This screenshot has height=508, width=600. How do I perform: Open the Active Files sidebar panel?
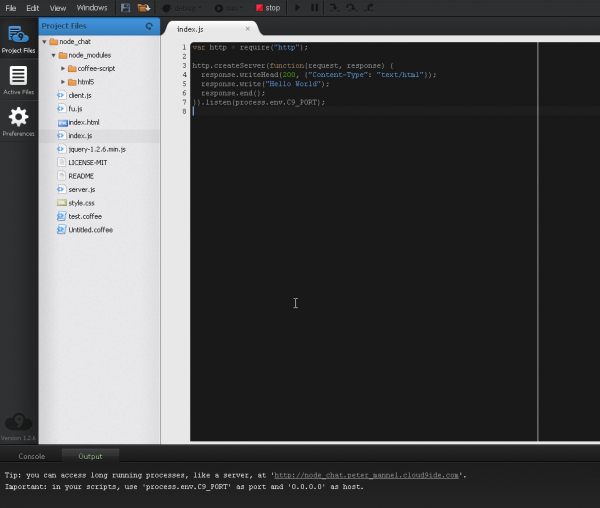[18, 80]
